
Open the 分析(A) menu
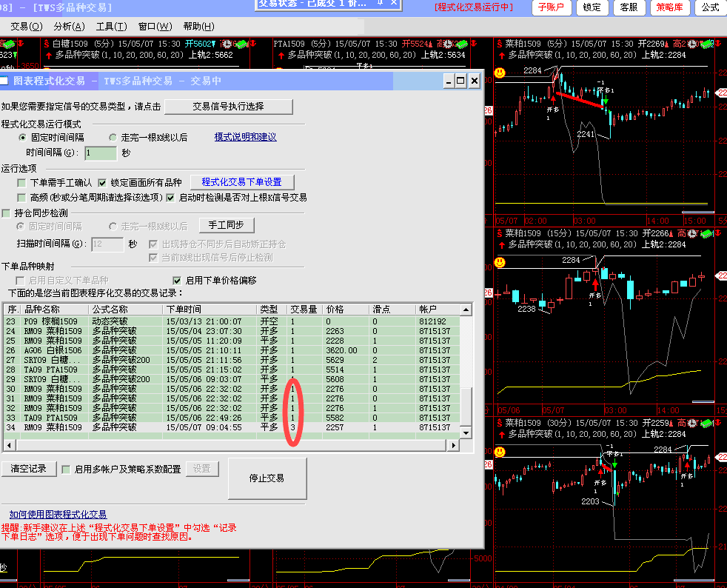click(x=69, y=27)
